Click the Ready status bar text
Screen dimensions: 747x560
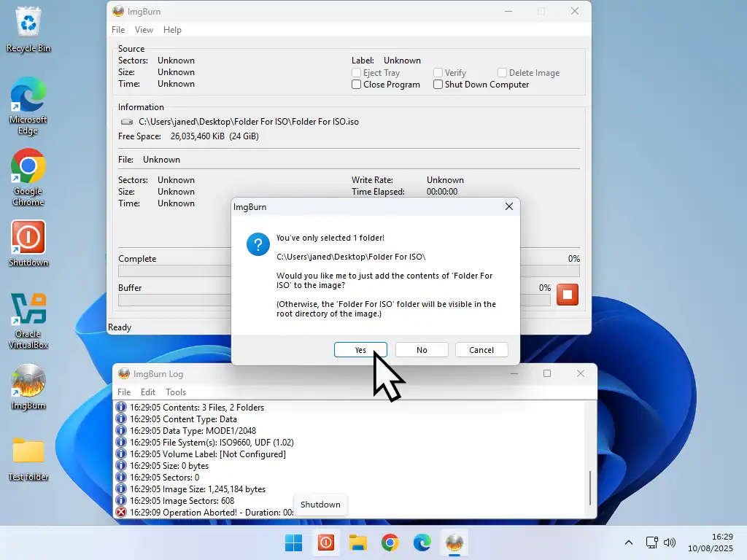pyautogui.click(x=120, y=327)
